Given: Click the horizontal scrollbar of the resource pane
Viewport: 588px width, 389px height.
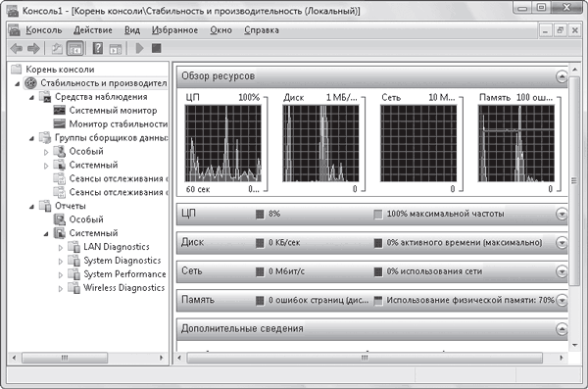Looking at the screenshot, I should pos(365,358).
